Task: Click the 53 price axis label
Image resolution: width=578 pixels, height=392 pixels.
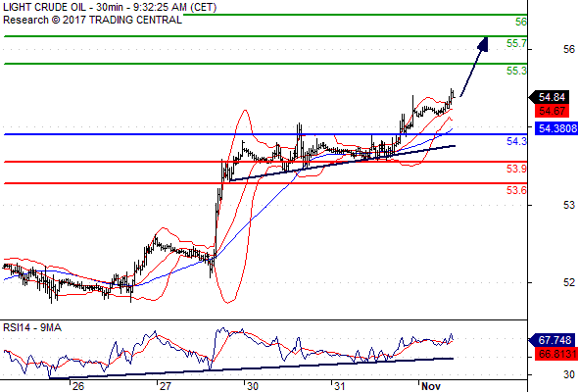Action: click(x=569, y=205)
